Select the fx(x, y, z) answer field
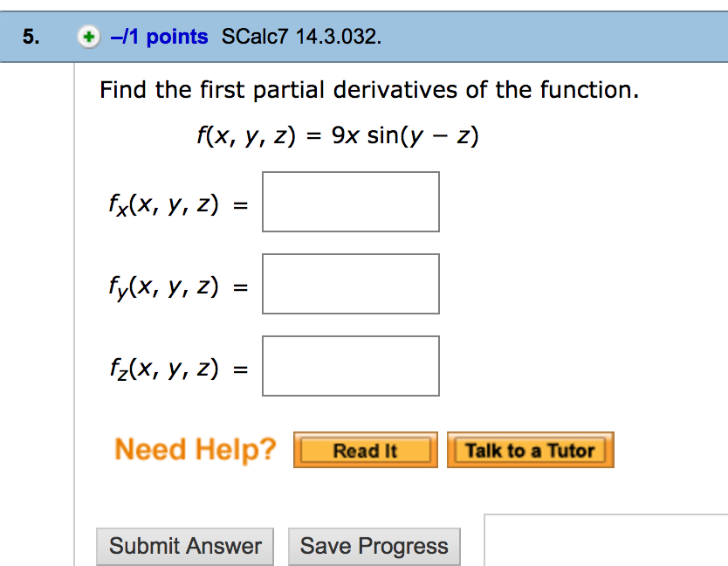 tap(350, 202)
